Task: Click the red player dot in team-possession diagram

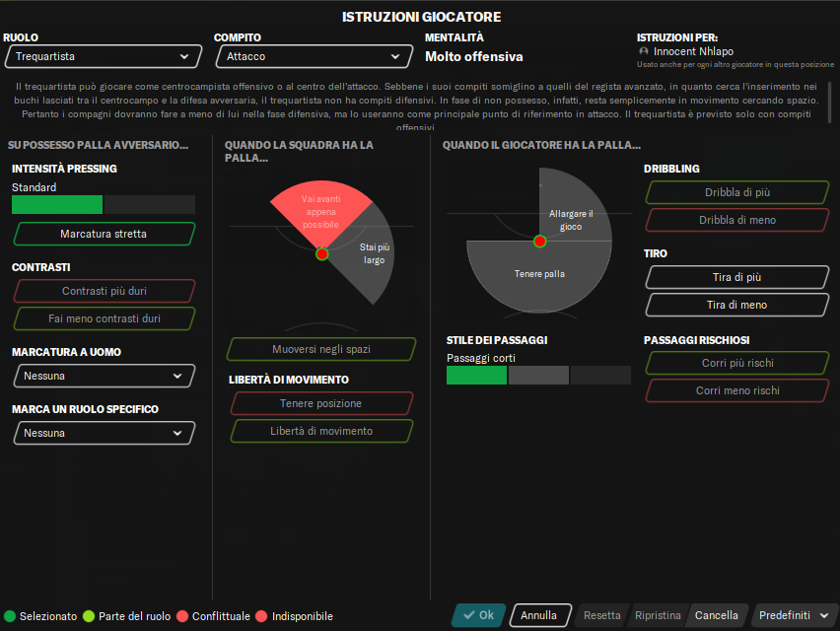Action: (322, 254)
